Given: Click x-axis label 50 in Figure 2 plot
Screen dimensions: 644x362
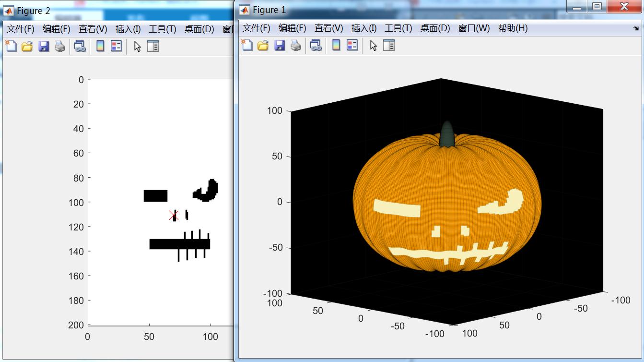Looking at the screenshot, I should pyautogui.click(x=149, y=337).
